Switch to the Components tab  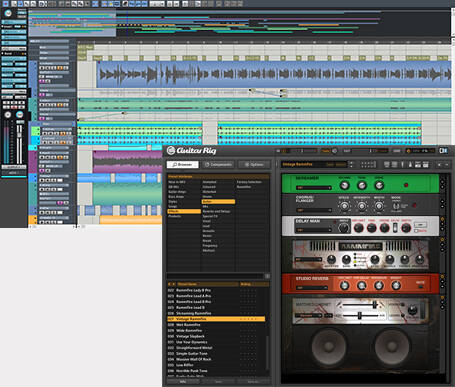218,165
